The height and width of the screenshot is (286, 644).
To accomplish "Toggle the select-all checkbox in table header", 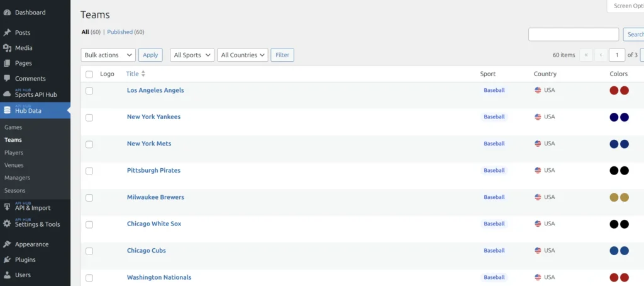I will 89,74.
